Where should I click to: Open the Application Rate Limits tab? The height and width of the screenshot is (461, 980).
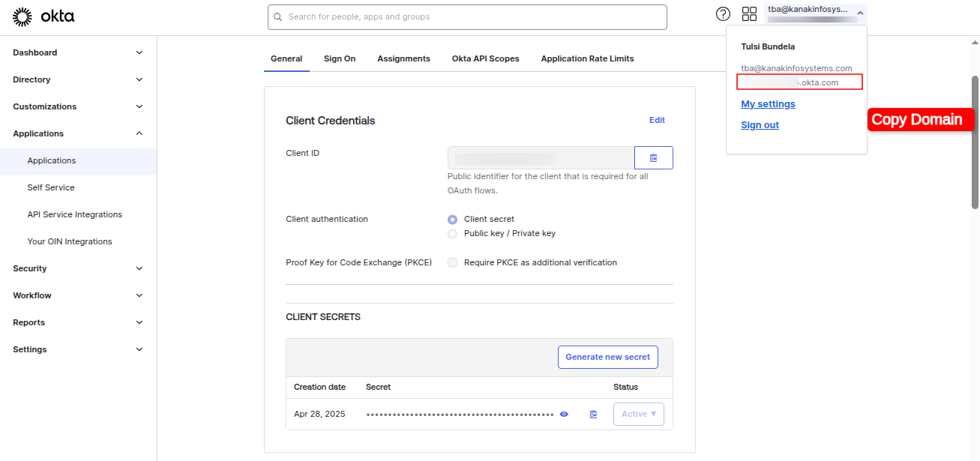pyautogui.click(x=587, y=58)
